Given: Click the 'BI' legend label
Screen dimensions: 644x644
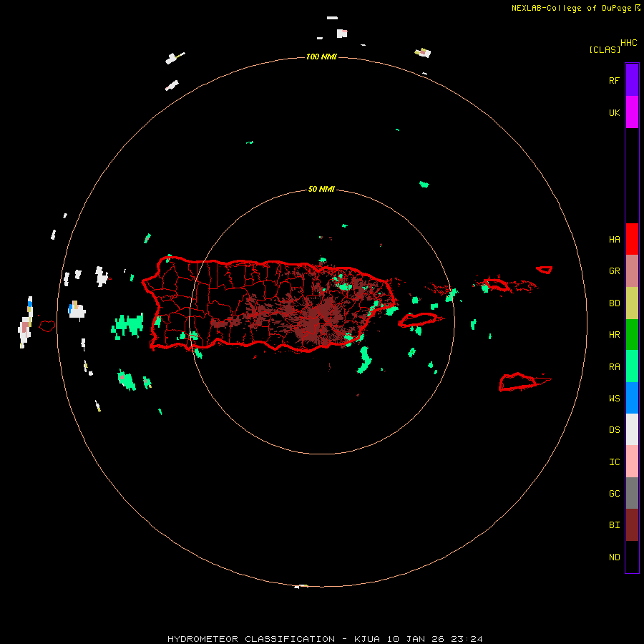Looking at the screenshot, I should coord(614,525).
